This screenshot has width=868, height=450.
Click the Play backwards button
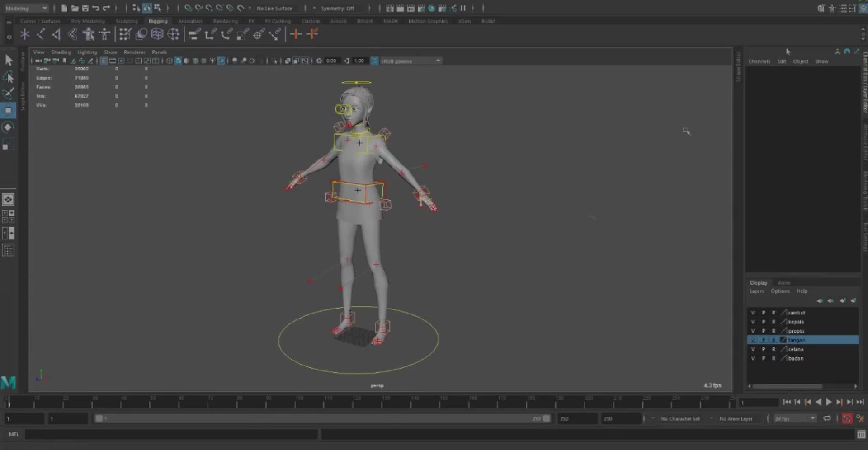click(818, 402)
